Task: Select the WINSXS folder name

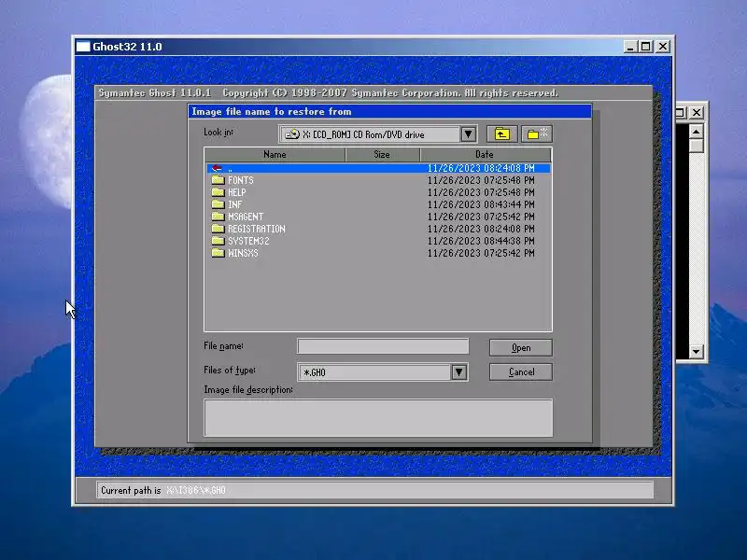Action: pos(243,253)
